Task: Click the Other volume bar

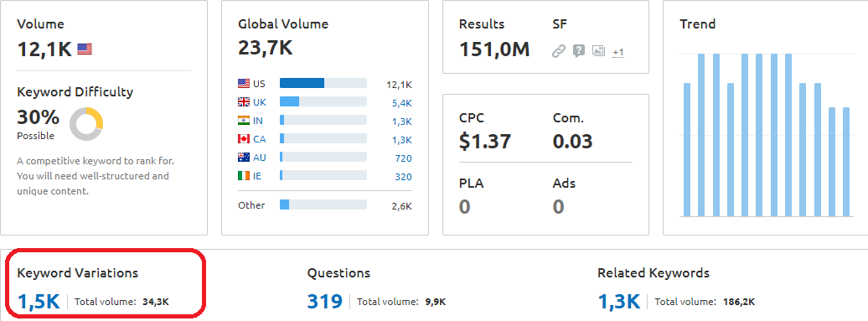Action: click(x=323, y=205)
